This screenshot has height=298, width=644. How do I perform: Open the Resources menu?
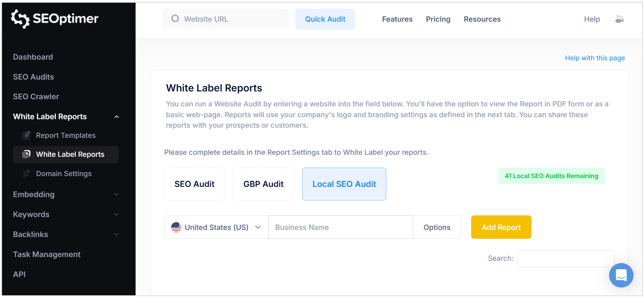point(482,19)
